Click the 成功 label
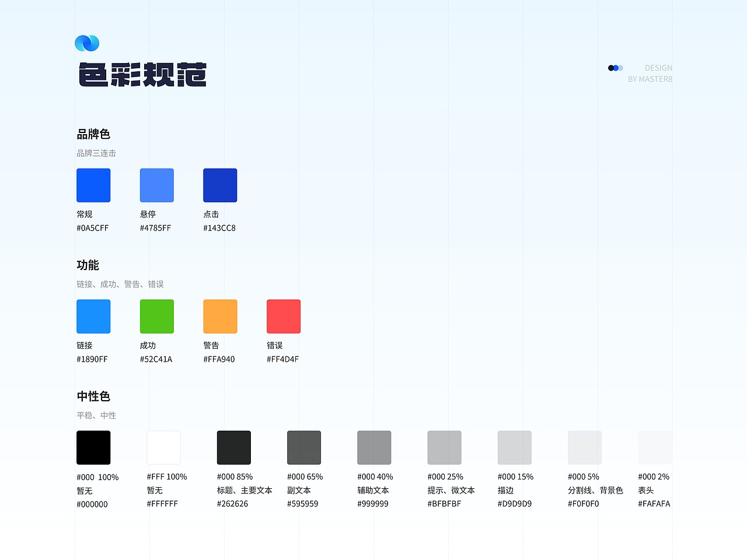Viewport: 747px width, 560px height. (x=148, y=346)
